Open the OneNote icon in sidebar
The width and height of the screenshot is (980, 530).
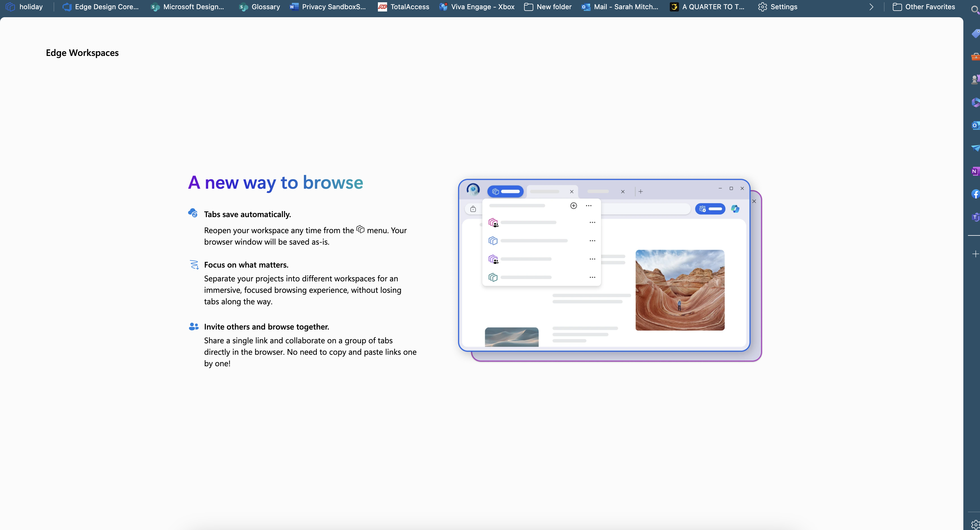pos(975,171)
